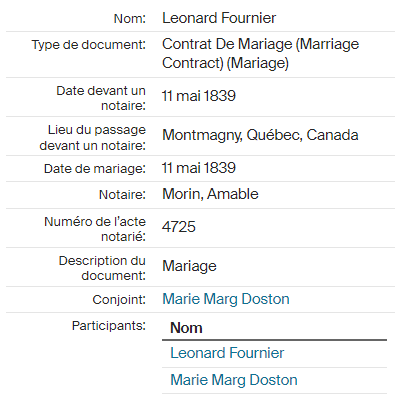
Task: Click the Participants label
Action: pos(109,326)
